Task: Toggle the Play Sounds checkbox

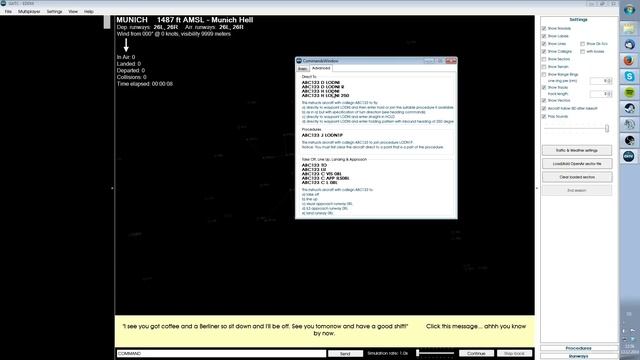Action: tap(544, 116)
